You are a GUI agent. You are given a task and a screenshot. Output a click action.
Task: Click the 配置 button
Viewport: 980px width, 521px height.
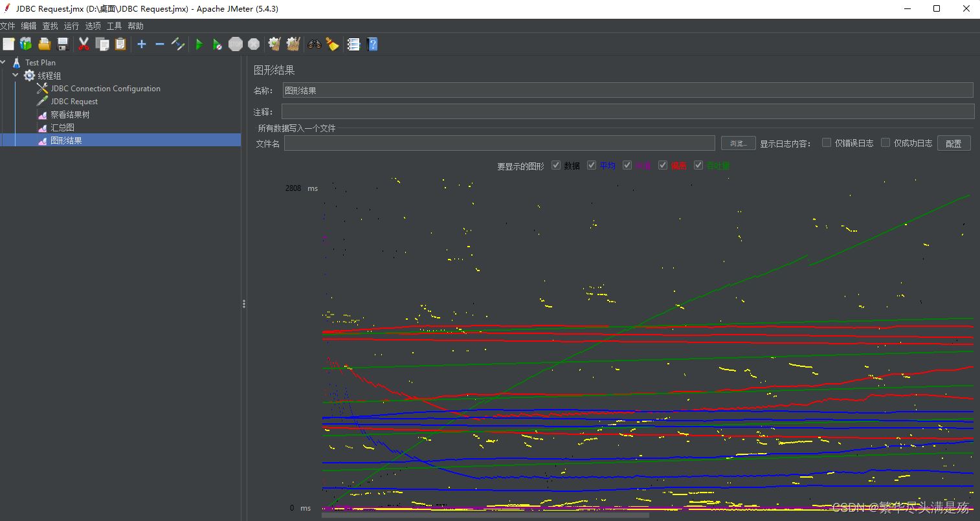point(953,142)
